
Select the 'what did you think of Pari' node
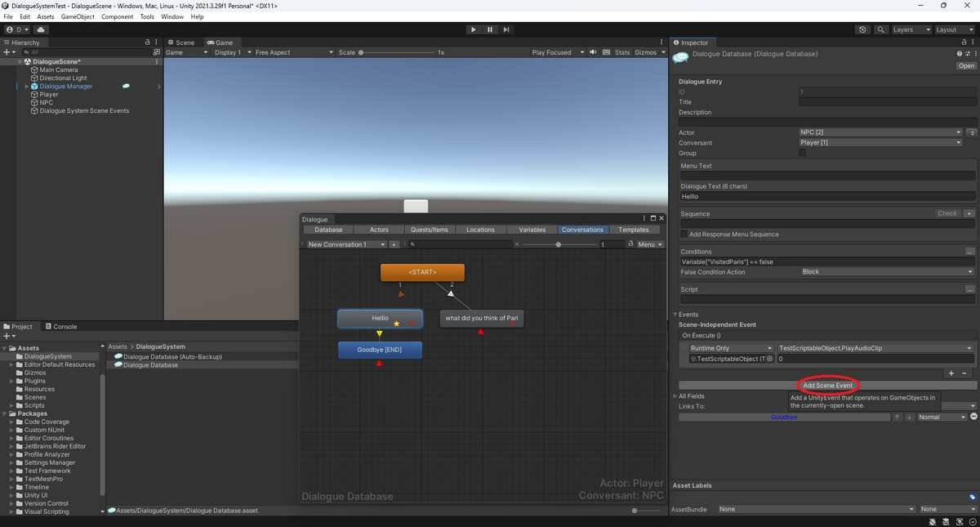(481, 319)
